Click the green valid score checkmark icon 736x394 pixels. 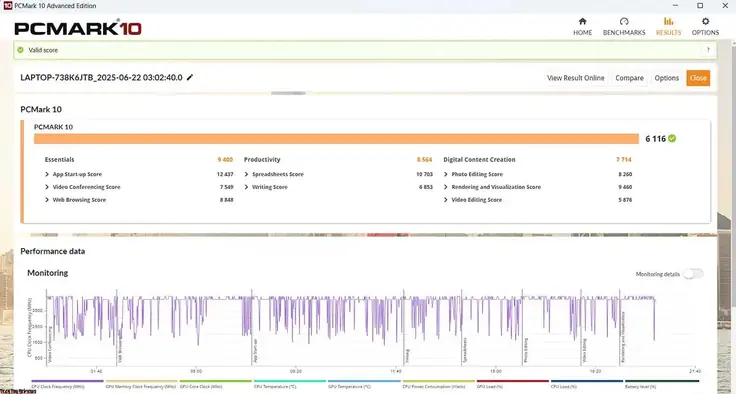20,50
